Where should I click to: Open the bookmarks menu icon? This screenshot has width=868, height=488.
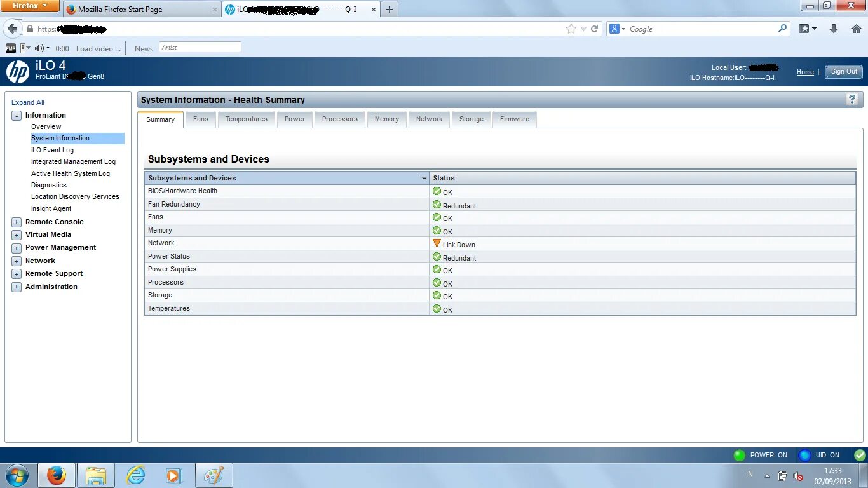click(807, 29)
